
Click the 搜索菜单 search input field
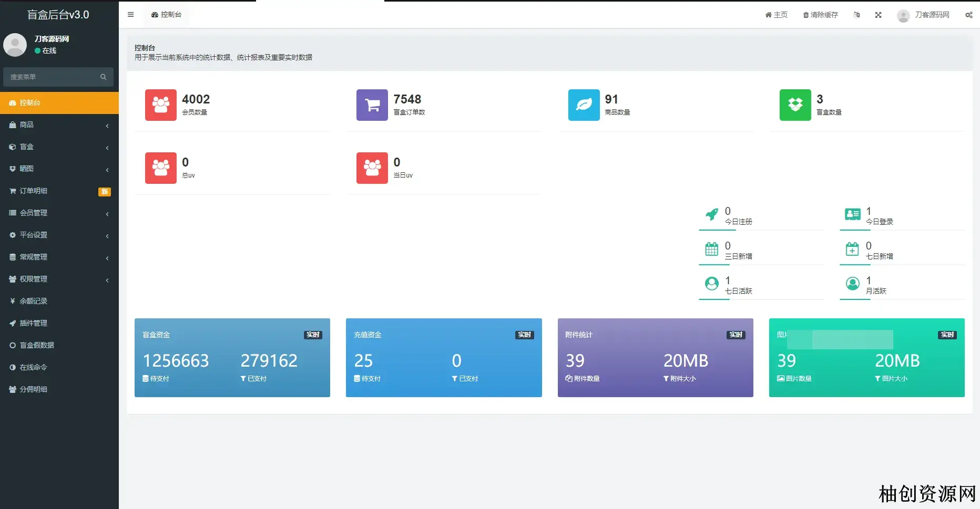click(52, 77)
